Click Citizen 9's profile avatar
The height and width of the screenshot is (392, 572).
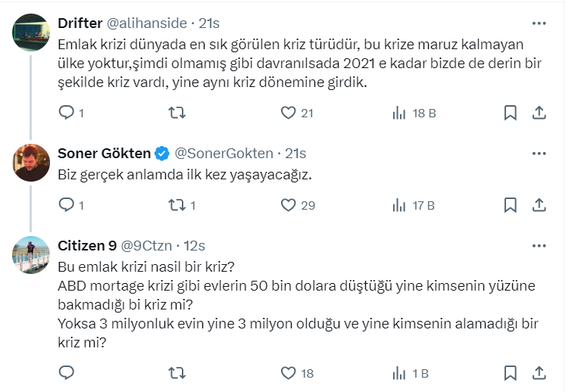click(32, 255)
